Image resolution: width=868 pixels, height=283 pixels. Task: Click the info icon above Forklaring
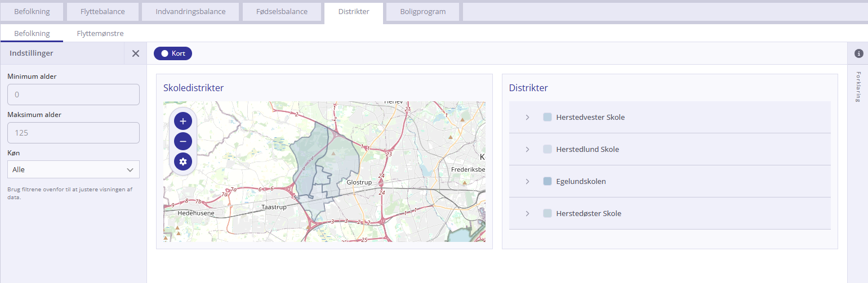(x=858, y=53)
